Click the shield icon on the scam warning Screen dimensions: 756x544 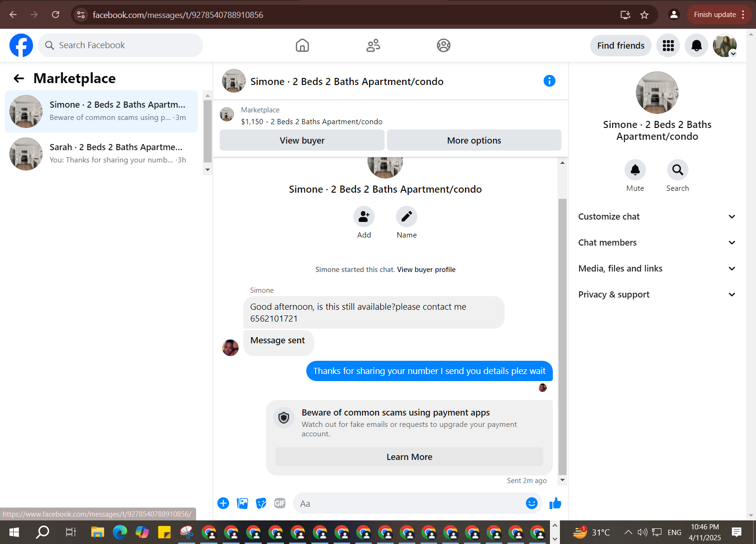tap(283, 417)
